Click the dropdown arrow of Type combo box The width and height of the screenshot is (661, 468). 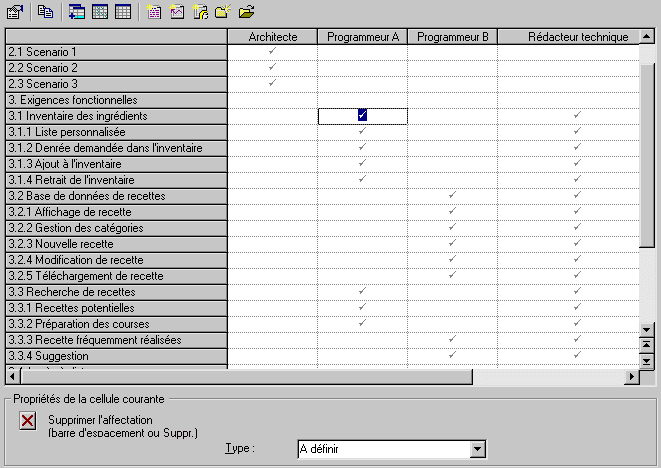tap(477, 450)
